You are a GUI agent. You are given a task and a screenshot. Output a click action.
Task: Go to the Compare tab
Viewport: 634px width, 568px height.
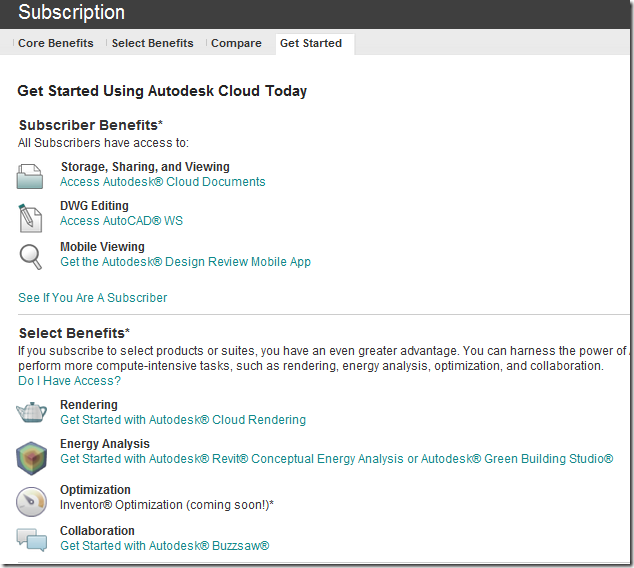point(236,43)
